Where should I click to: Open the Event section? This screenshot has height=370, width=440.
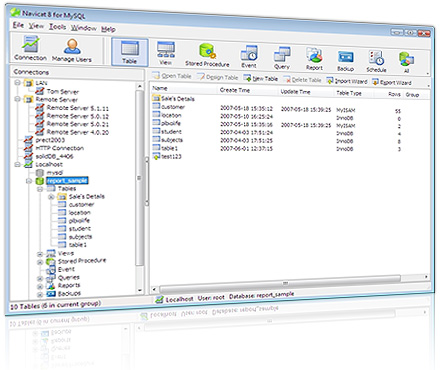click(249, 57)
